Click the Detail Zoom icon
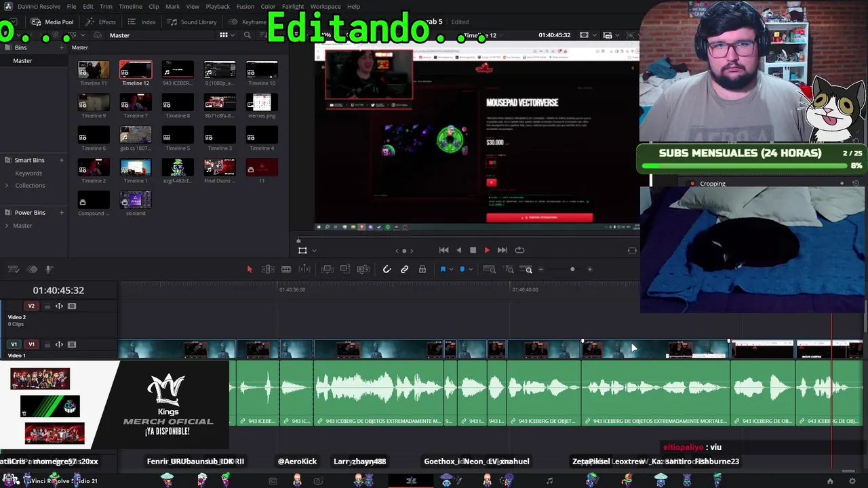 [509, 270]
